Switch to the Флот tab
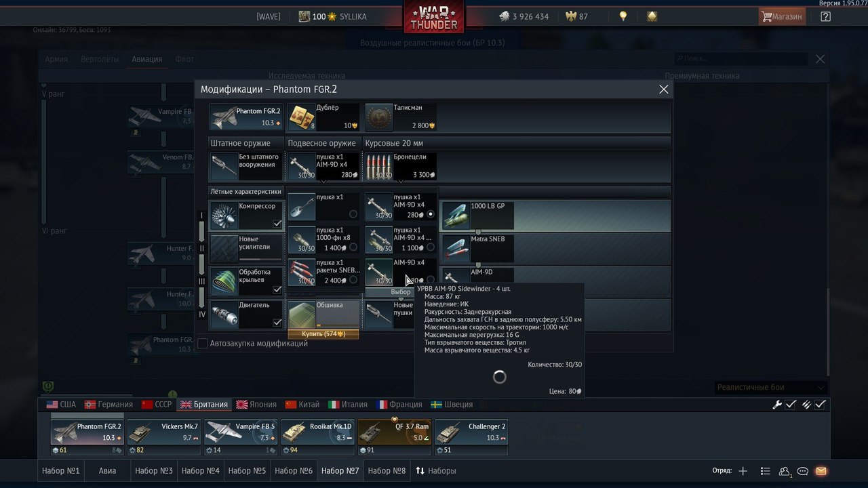868x488 pixels. click(184, 59)
